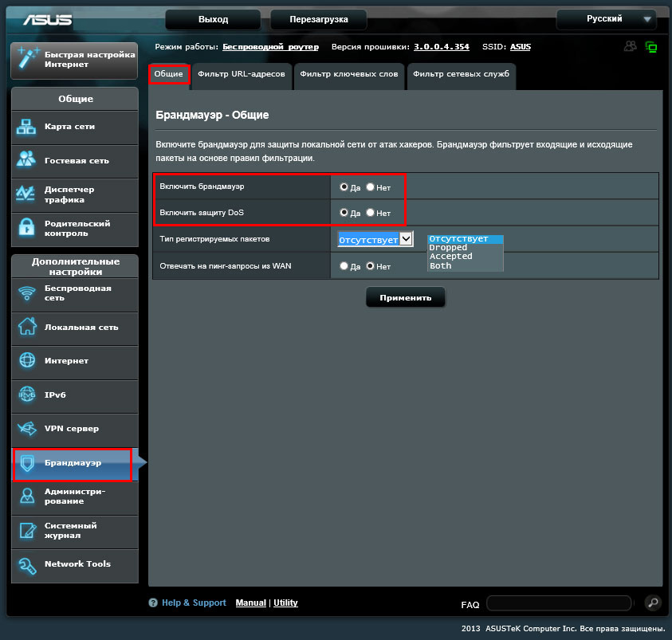This screenshot has height=640, width=672.
Task: Click the Network Map (Карта сети) icon
Action: coord(27,127)
